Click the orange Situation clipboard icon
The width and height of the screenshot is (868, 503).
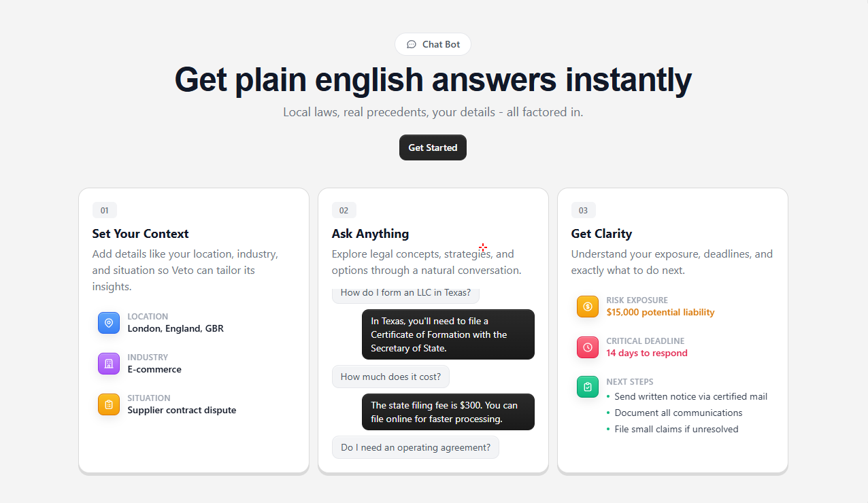click(109, 404)
